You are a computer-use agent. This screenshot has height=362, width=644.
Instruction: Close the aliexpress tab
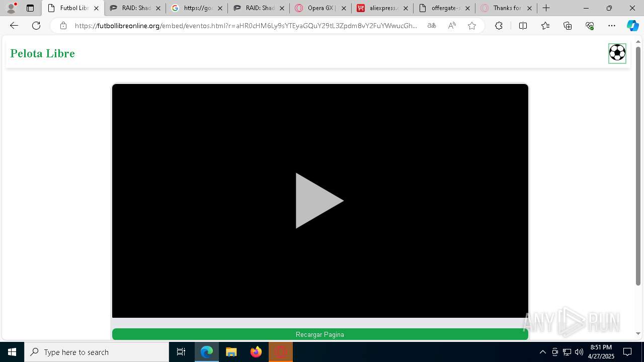point(406,9)
